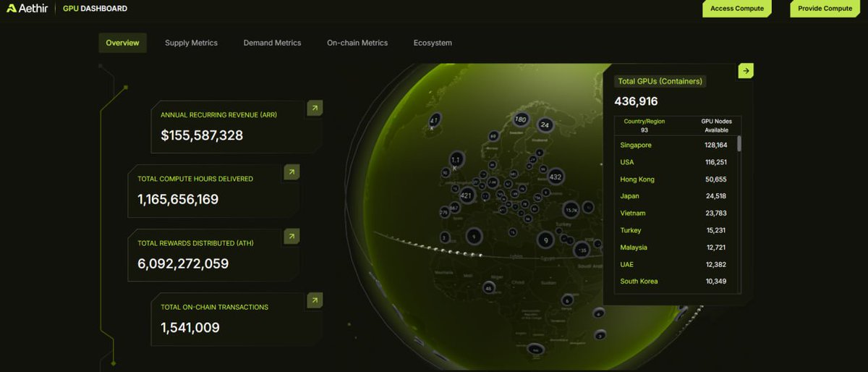
Task: Click the Total GPUs panel arrow button
Action: tap(746, 70)
